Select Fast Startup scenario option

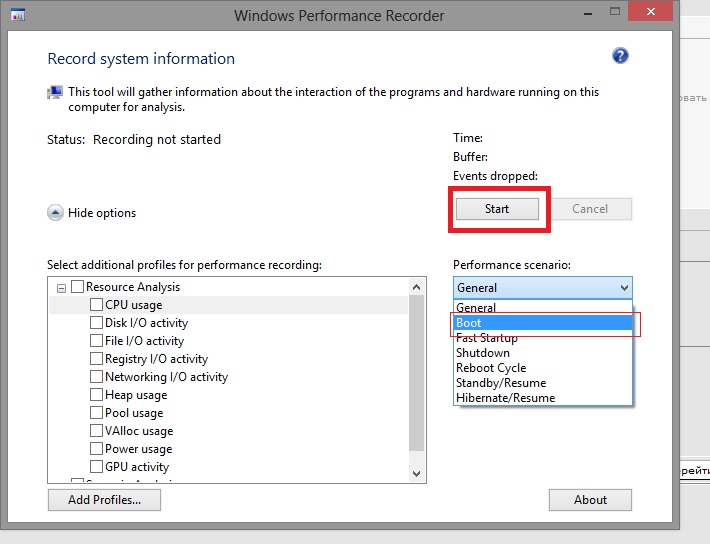coord(542,338)
